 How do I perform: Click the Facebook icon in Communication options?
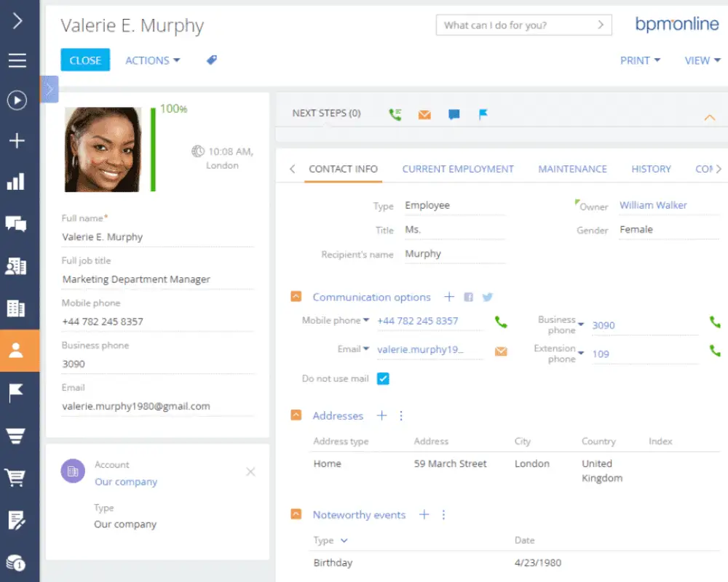(469, 297)
